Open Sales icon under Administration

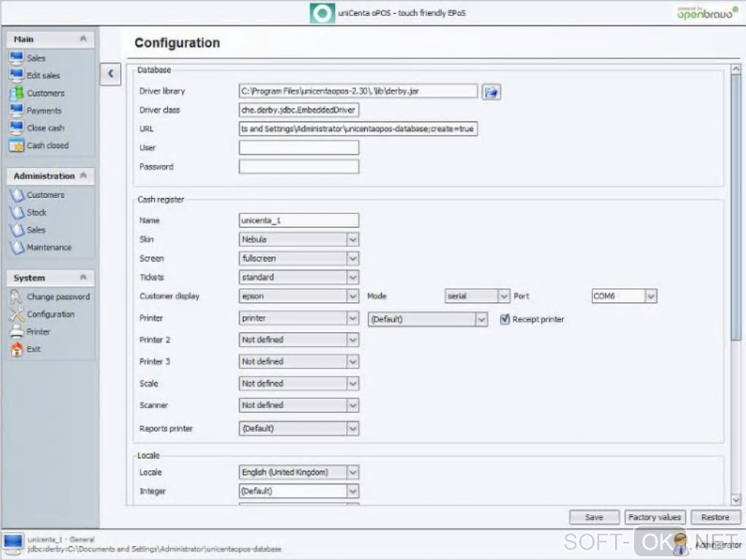click(16, 230)
